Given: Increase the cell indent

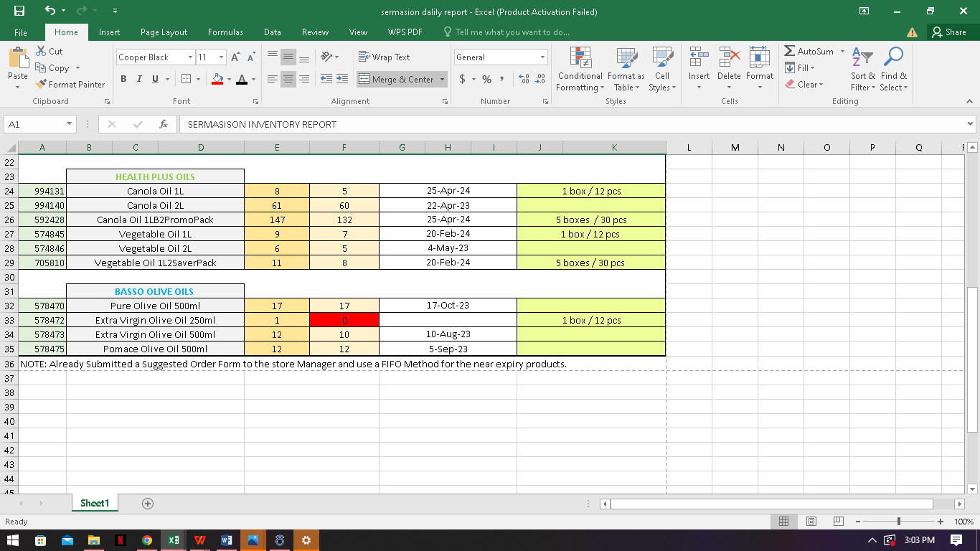Looking at the screenshot, I should point(342,79).
